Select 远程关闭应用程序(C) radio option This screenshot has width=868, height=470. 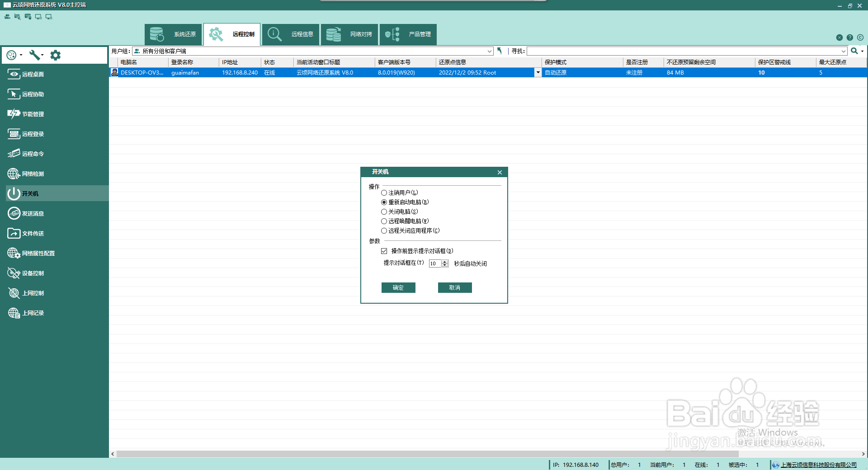pos(410,230)
